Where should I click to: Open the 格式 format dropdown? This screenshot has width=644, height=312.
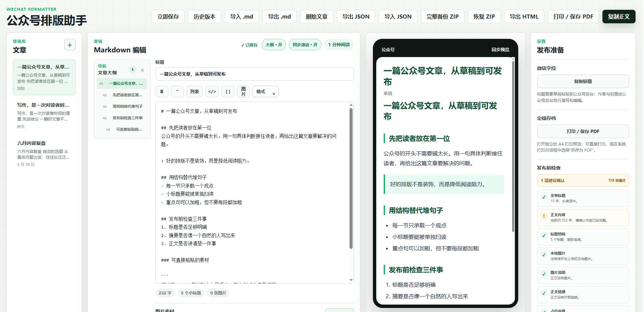pos(266,92)
